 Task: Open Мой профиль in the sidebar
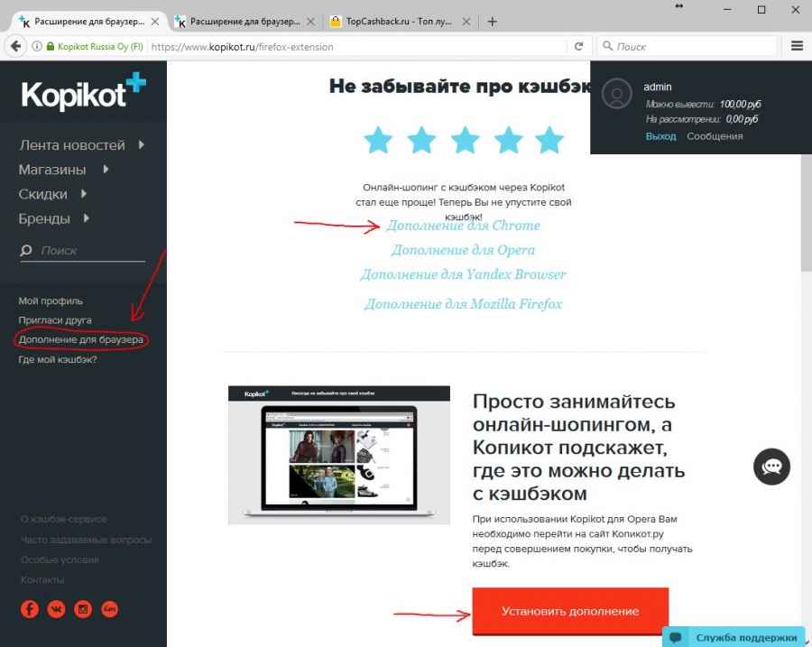[x=51, y=301]
